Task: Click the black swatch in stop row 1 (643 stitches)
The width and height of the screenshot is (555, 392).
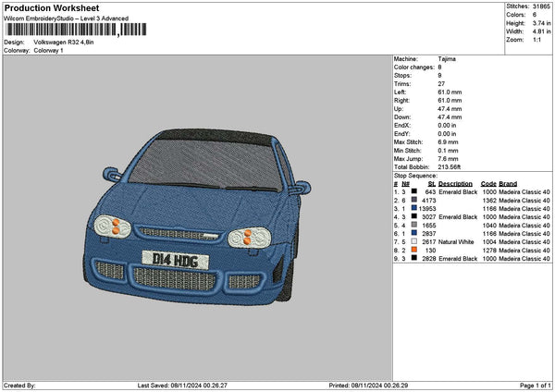Action: pos(413,191)
